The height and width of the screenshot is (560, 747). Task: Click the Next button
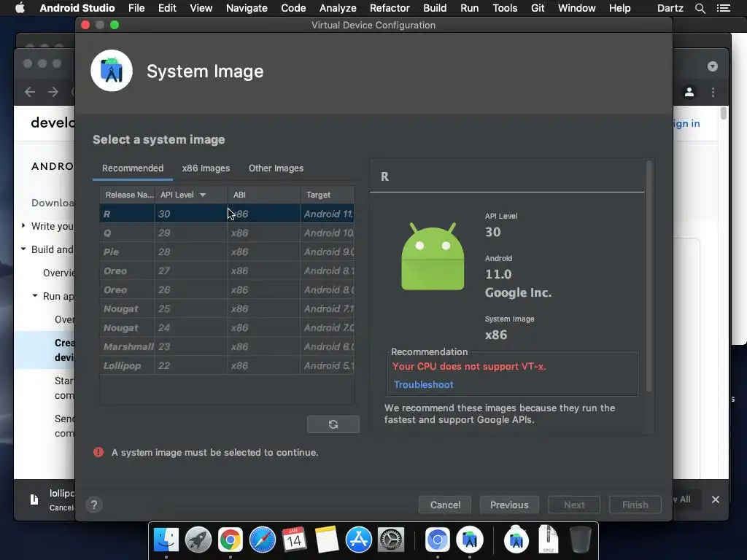pos(574,505)
